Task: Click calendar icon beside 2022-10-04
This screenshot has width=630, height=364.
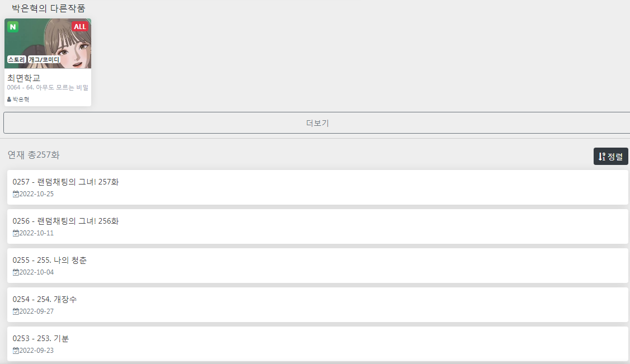Action: point(16,272)
